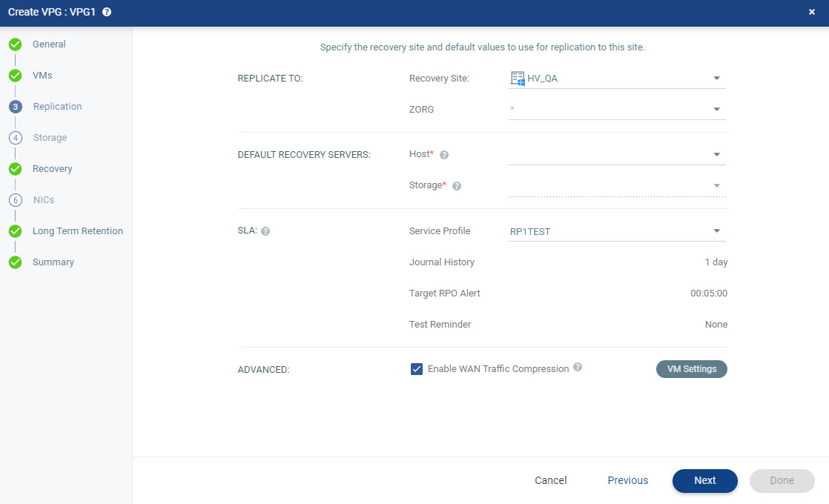Click the Next button
This screenshot has height=504, width=829.
(x=704, y=481)
